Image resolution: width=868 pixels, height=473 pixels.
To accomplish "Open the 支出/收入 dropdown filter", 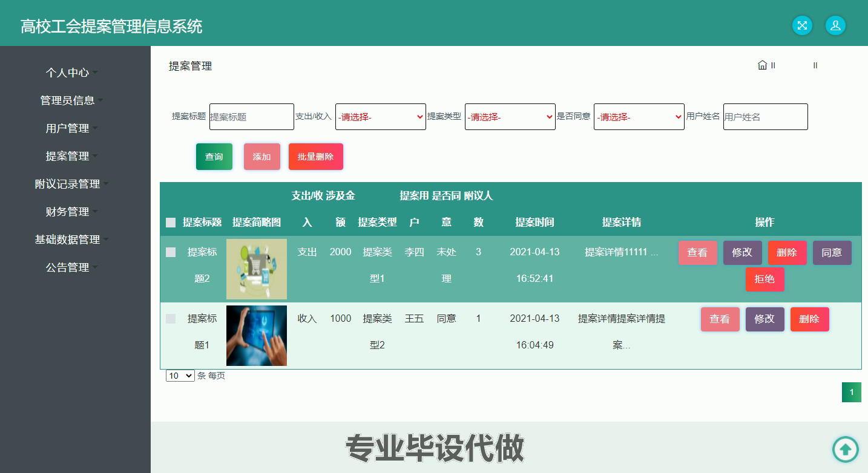I will pyautogui.click(x=381, y=117).
